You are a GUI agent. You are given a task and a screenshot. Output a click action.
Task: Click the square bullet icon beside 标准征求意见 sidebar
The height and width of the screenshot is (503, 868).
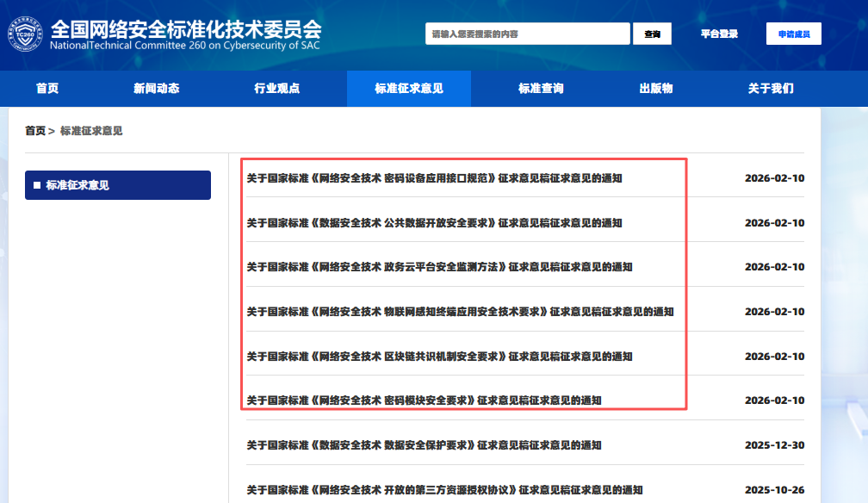click(x=35, y=184)
